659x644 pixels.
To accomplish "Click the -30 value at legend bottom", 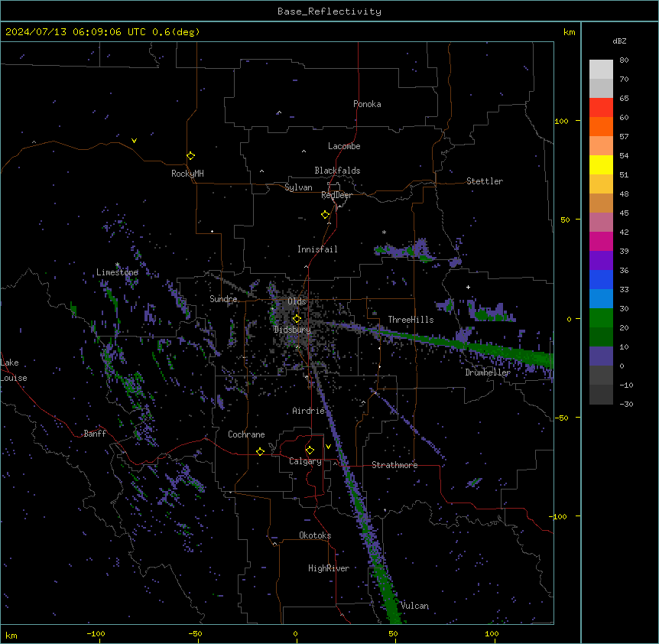I will (x=626, y=404).
